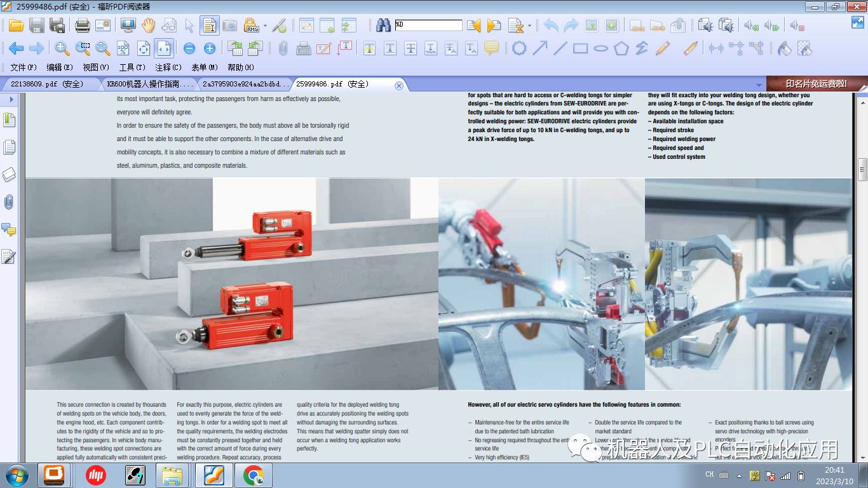Expand the RMS lock dropdown arrow
Screen dimensions: 868x488
pos(264,26)
